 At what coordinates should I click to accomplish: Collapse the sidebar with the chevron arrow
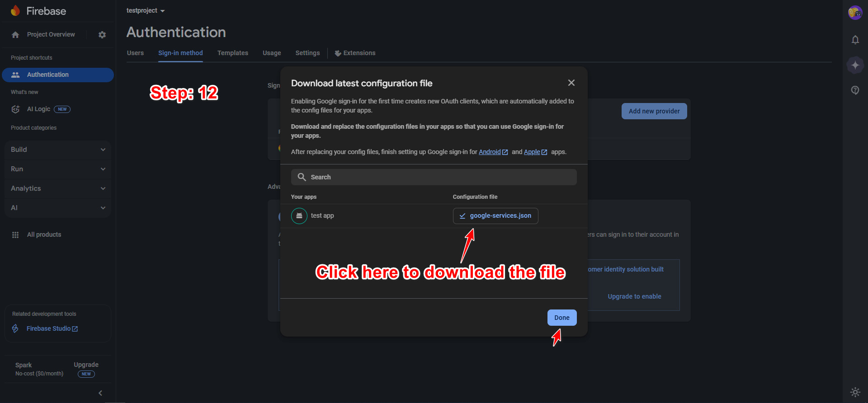tap(100, 393)
